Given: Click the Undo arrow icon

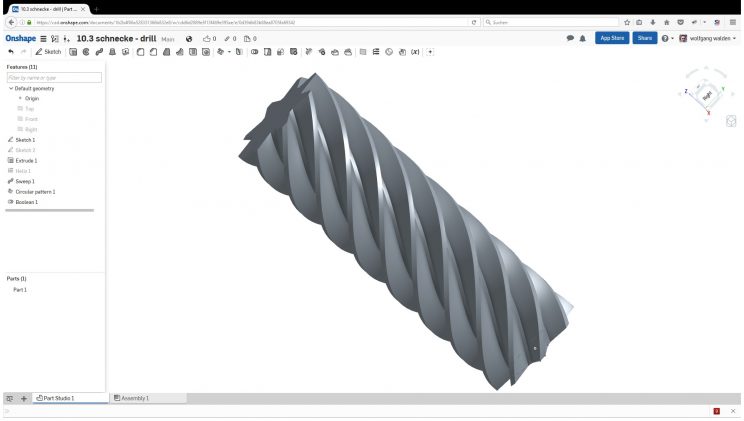Looking at the screenshot, I should pyautogui.click(x=11, y=51).
